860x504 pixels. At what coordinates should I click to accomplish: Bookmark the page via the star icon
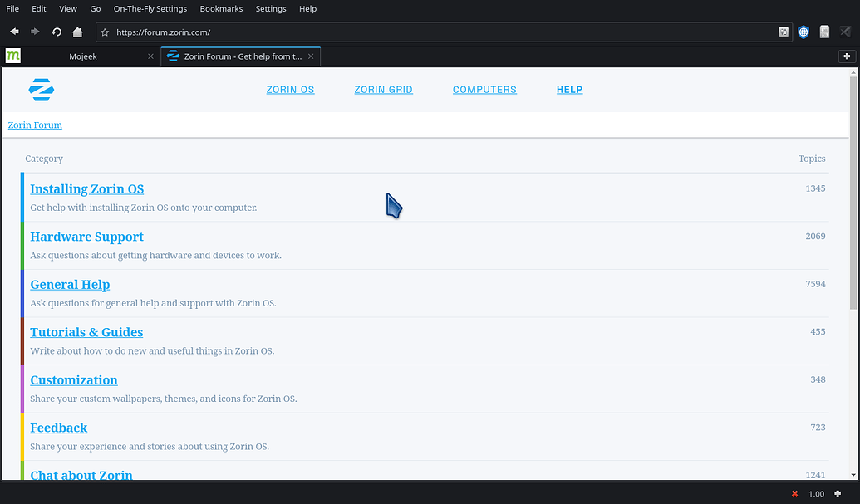(105, 32)
